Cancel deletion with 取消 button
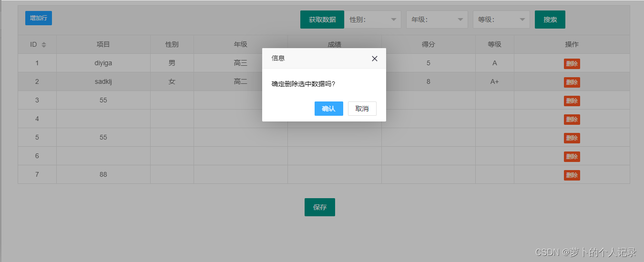 click(362, 109)
